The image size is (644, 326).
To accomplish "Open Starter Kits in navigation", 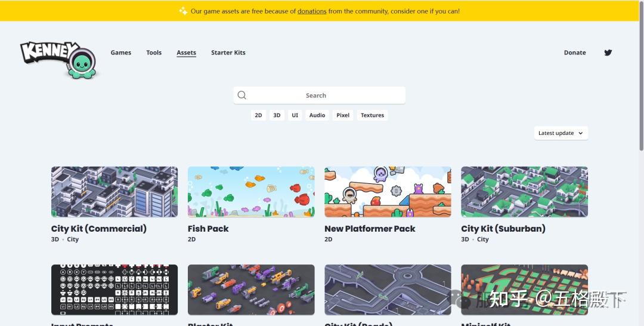I will coord(228,53).
